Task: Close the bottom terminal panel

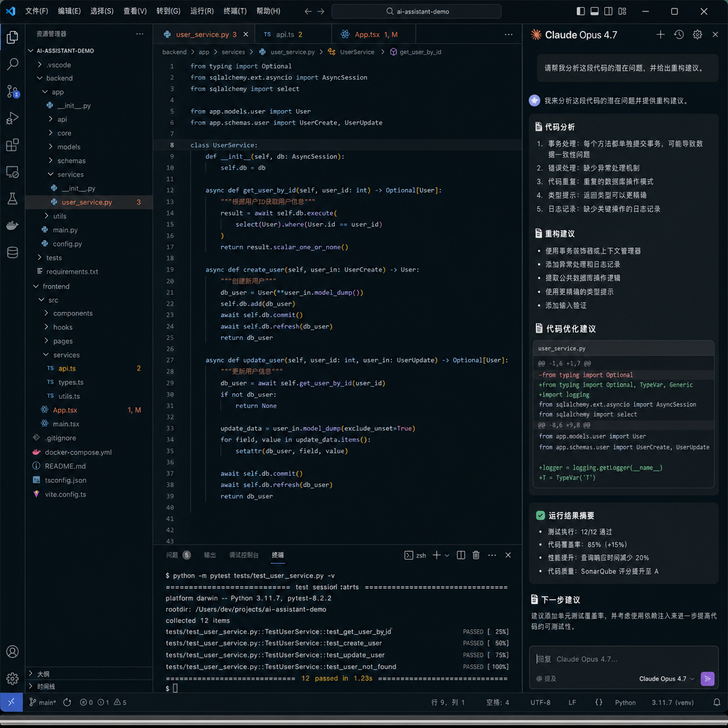Action: pyautogui.click(x=508, y=555)
